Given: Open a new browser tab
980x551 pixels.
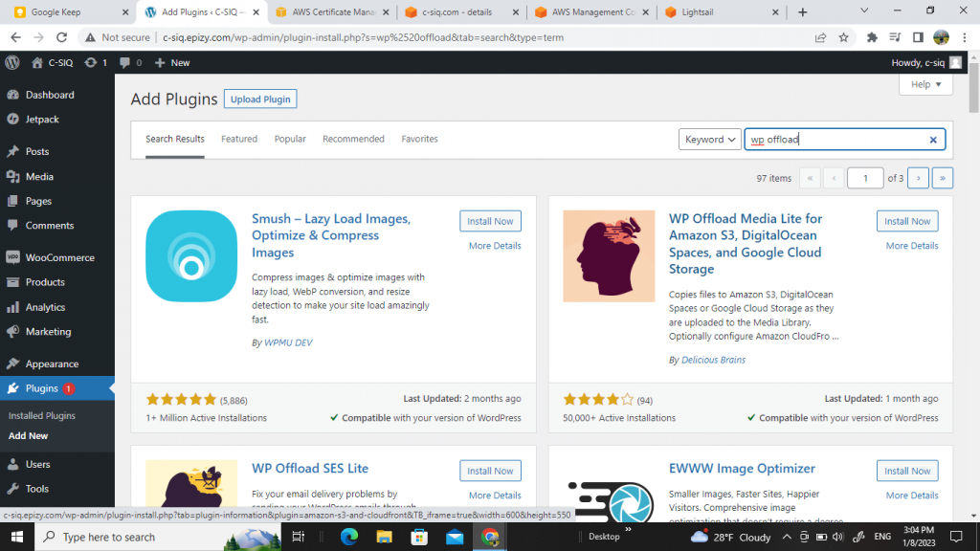Looking at the screenshot, I should point(803,11).
